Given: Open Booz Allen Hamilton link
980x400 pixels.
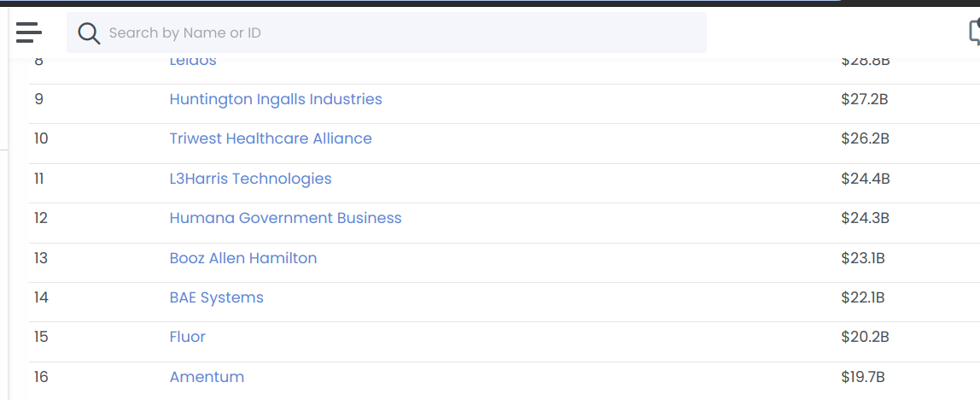Looking at the screenshot, I should pos(243,258).
